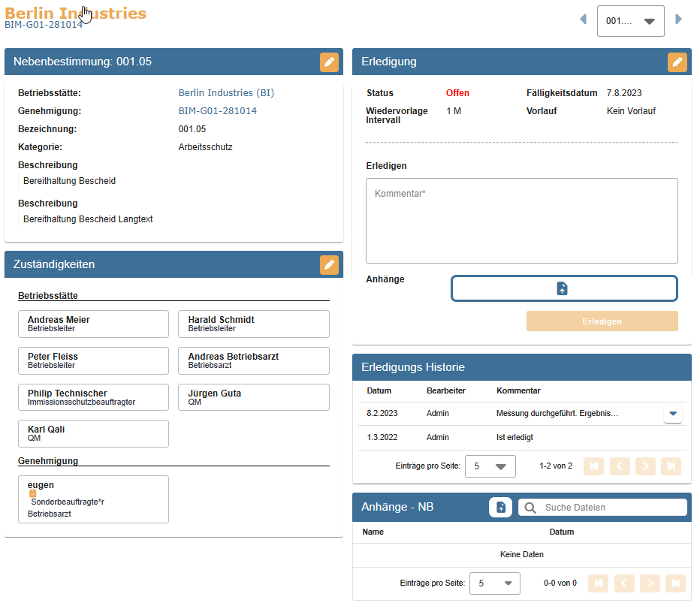Open the Berlin Industries (BI) link

pos(226,93)
